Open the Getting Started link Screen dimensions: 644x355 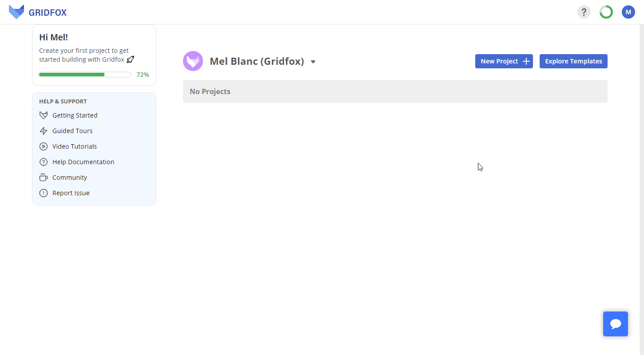click(x=75, y=115)
